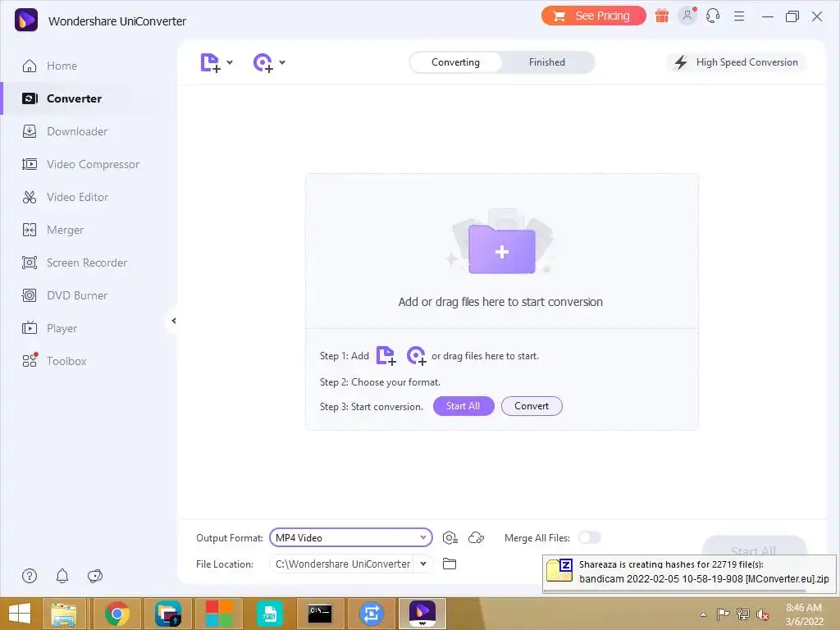Click the network tray icon
Screen dimensions: 840x630
click(x=743, y=614)
